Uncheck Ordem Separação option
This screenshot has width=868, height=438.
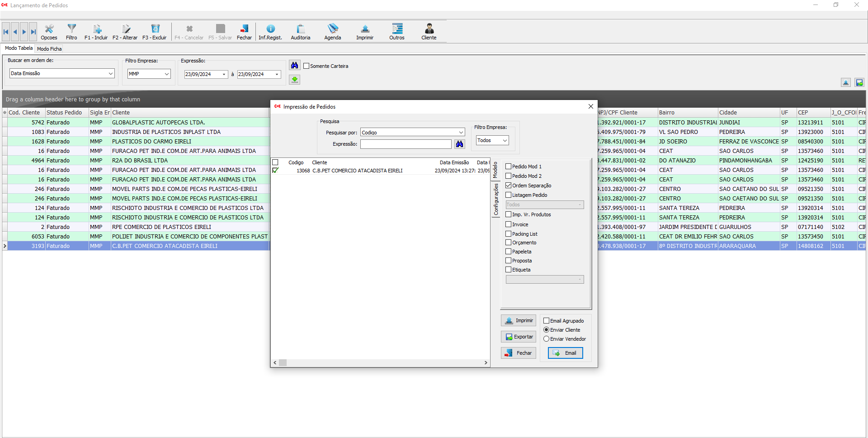[x=509, y=186]
